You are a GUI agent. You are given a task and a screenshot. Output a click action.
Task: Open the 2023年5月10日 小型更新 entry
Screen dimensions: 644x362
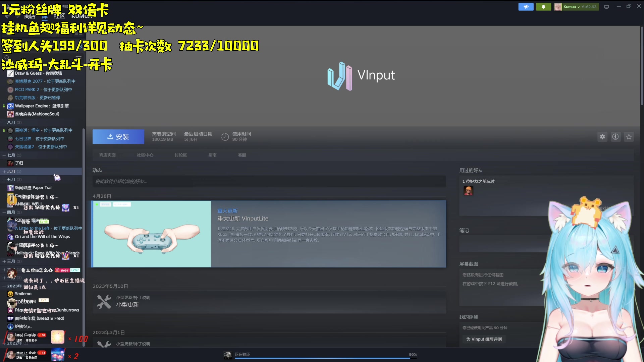click(x=269, y=302)
